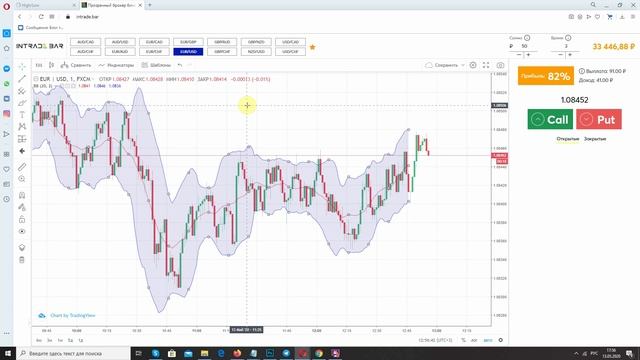The height and width of the screenshot is (360, 640).
Task: Toggle magnet mode in drawing toolbar
Action: pyautogui.click(x=22, y=195)
